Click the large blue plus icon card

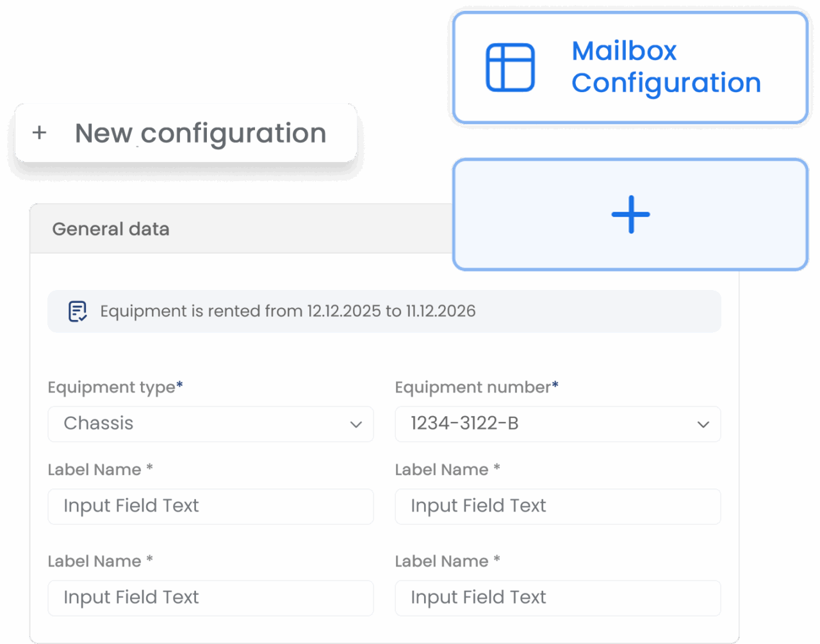click(630, 214)
